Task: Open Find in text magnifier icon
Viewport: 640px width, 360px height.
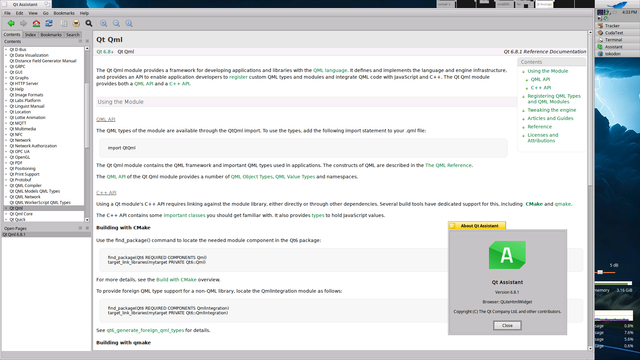Action: click(x=89, y=23)
